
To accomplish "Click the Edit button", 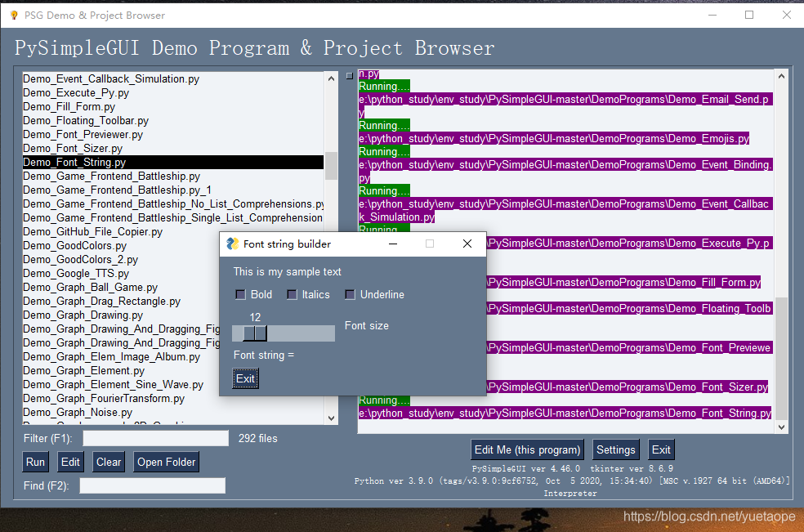I will coord(70,462).
